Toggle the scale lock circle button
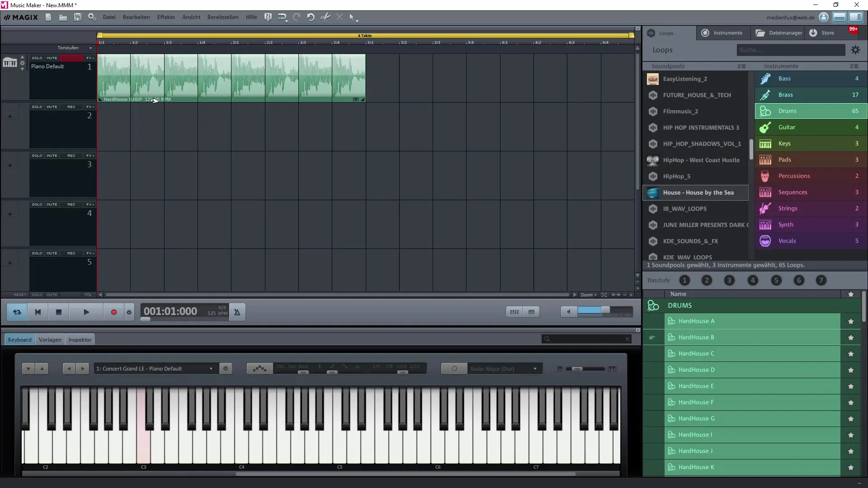Screen dimensions: 868x488 point(454,369)
